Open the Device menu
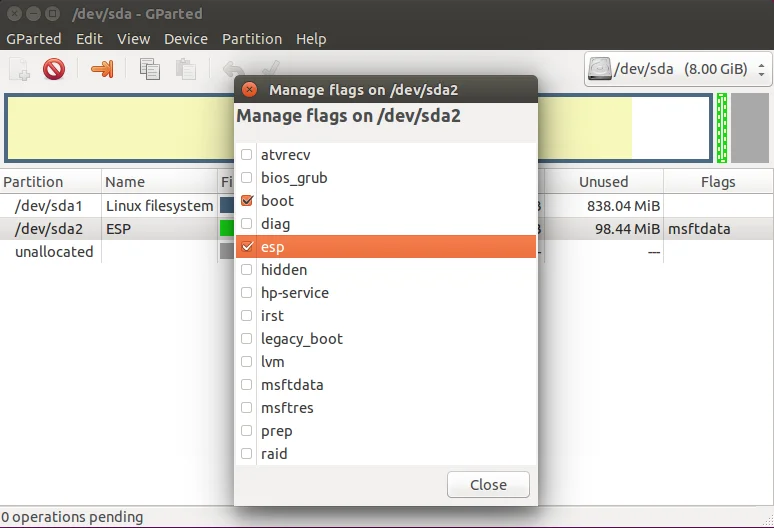The height and width of the screenshot is (528, 774). (x=186, y=39)
